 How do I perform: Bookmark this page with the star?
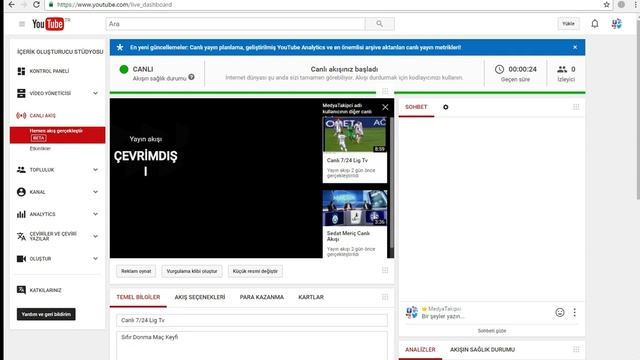tap(607, 4)
